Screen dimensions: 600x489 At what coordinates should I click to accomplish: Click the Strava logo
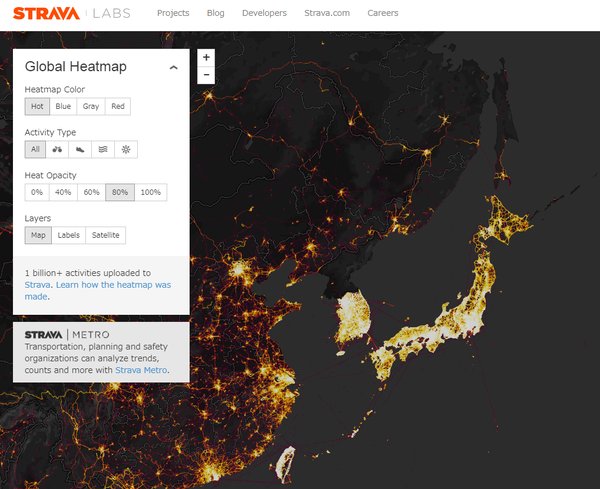[x=46, y=13]
